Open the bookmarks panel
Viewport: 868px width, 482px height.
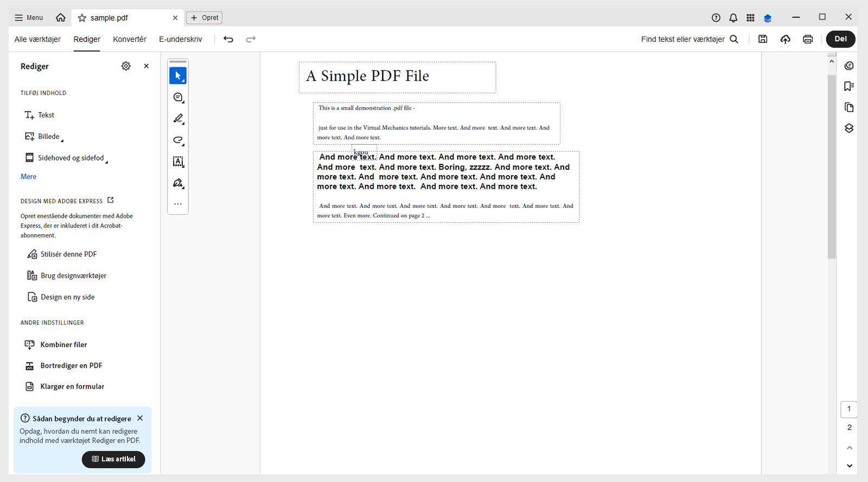[849, 86]
